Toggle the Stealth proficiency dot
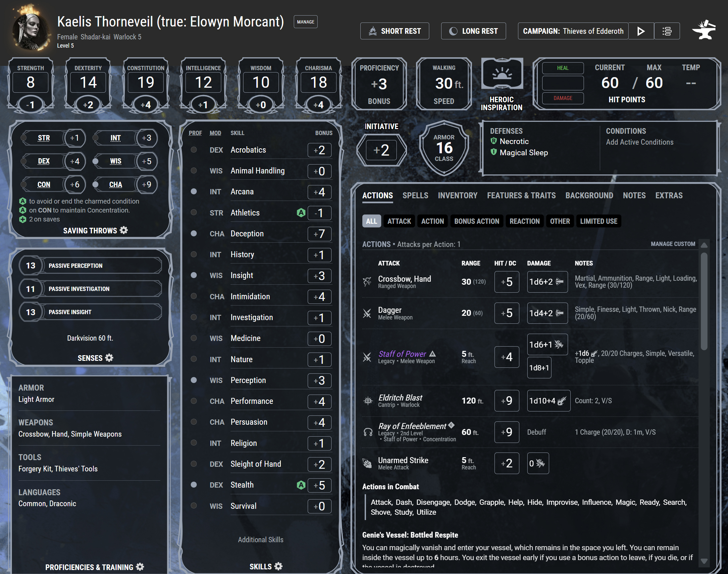728x574 pixels. click(194, 485)
